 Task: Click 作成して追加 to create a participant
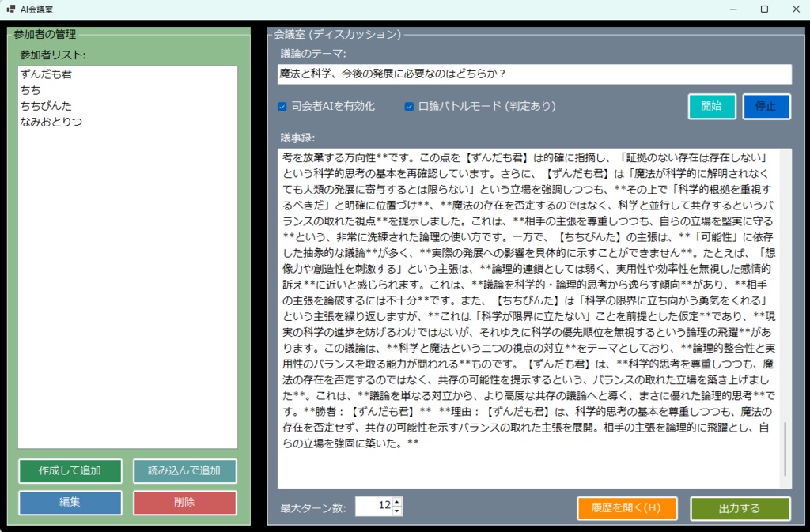coord(70,471)
